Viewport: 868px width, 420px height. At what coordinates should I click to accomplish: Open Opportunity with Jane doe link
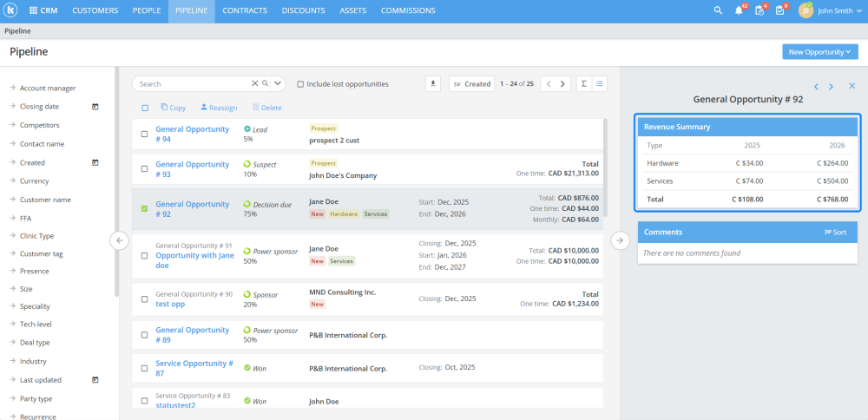194,260
